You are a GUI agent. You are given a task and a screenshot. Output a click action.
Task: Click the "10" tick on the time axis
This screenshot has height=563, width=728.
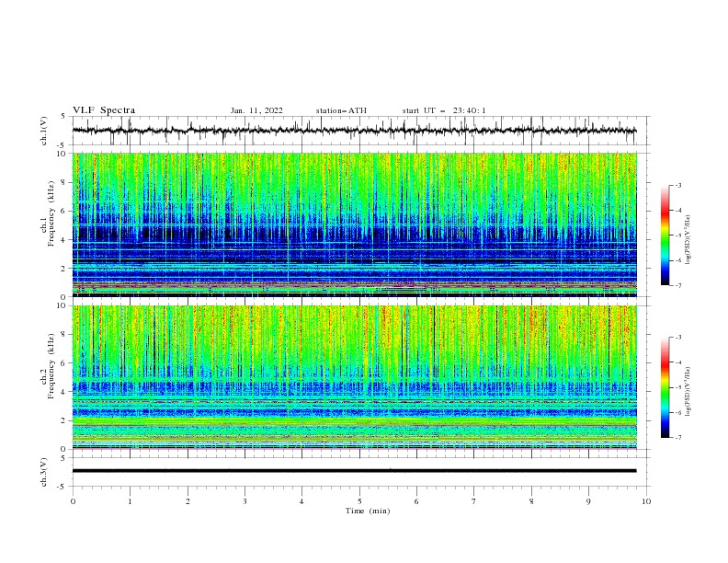646,501
